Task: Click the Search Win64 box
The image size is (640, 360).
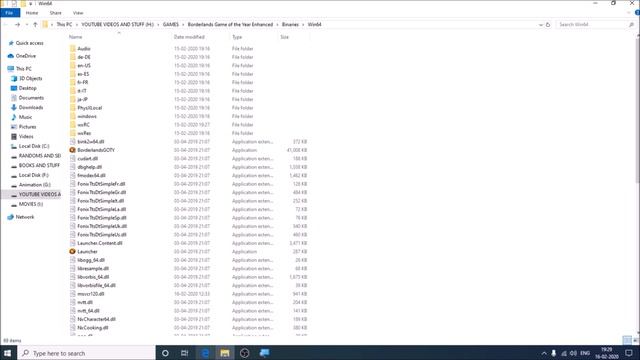Action: (595, 24)
